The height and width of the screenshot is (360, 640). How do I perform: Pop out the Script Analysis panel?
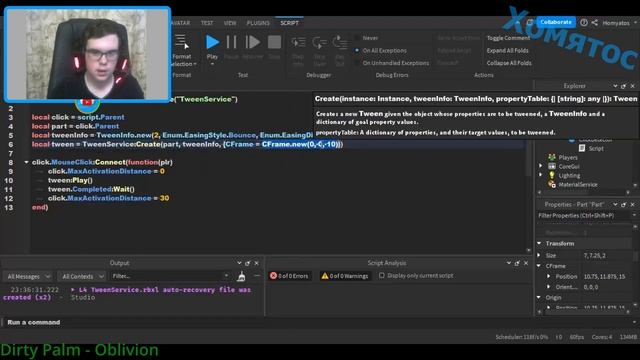point(517,263)
